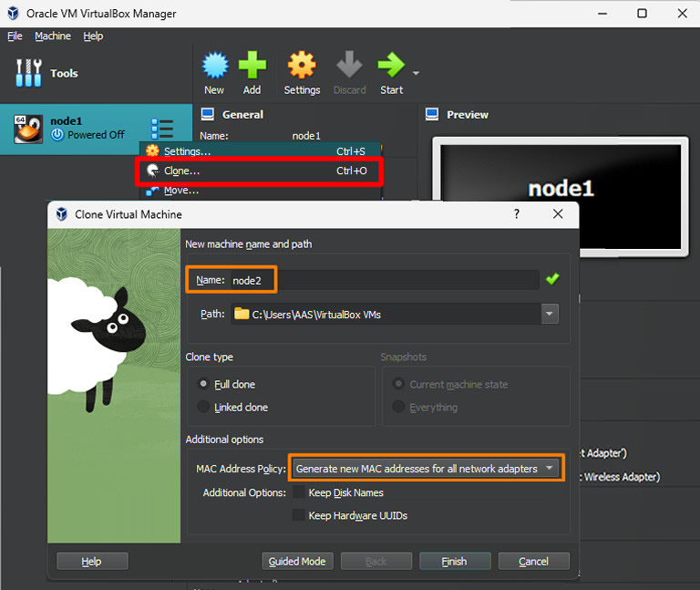Click the General section monitor icon
Screen dimensions: 700x590
point(208,115)
